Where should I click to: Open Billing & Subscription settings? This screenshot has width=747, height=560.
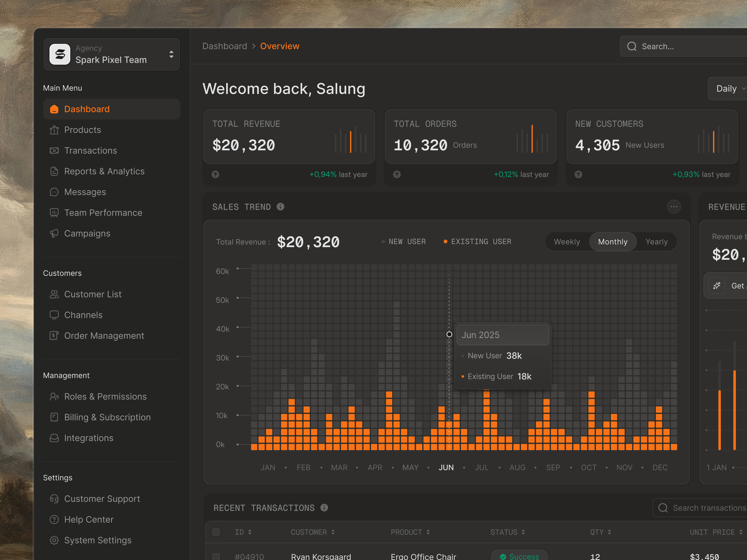pyautogui.click(x=107, y=417)
